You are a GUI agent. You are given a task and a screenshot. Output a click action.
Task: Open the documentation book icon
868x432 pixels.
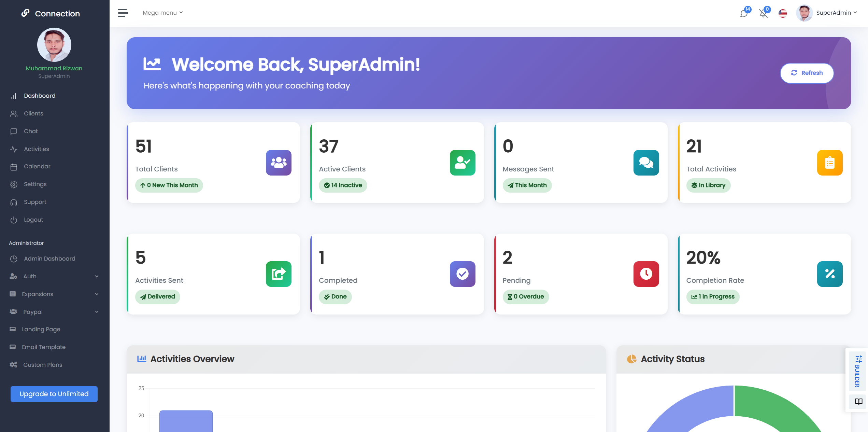coord(858,402)
